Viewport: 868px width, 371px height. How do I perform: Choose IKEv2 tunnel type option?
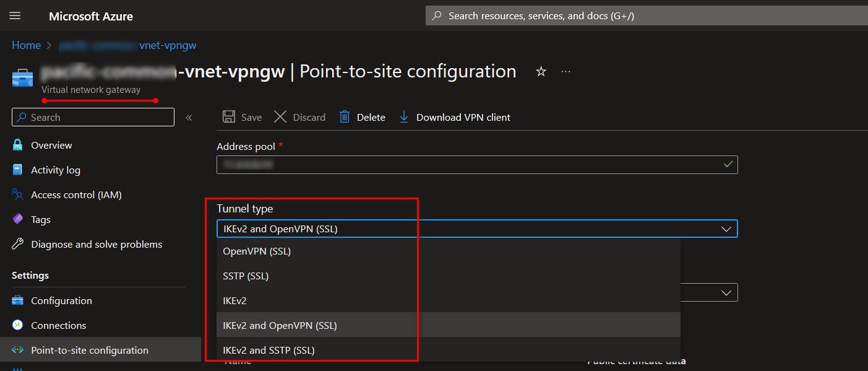pyautogui.click(x=449, y=300)
